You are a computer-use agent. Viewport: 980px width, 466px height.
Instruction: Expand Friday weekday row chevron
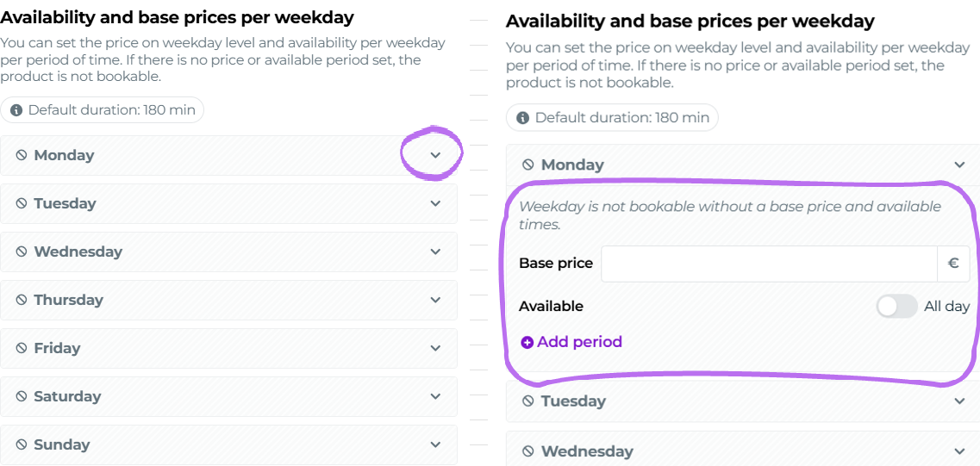[435, 349]
